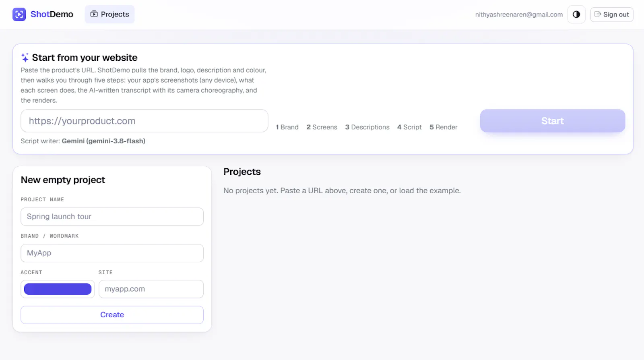Viewport: 644px width, 360px height.
Task: Focus the Brand / Wordmark field
Action: (x=112, y=253)
